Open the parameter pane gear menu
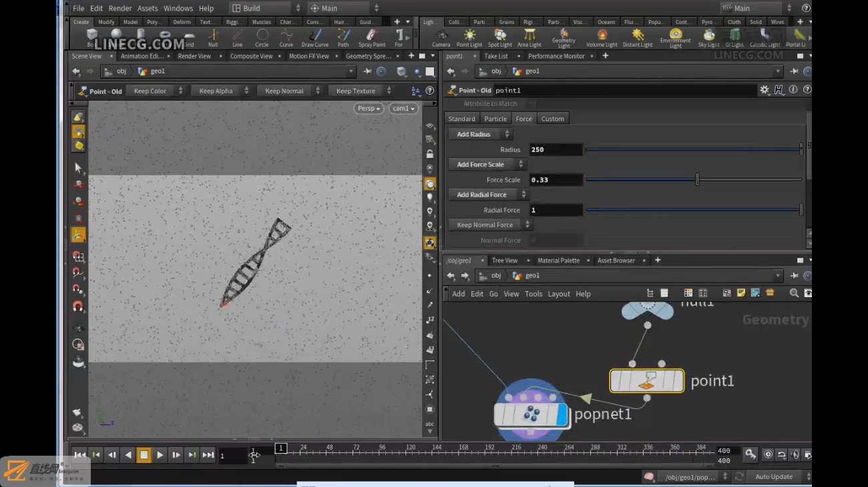 point(765,90)
